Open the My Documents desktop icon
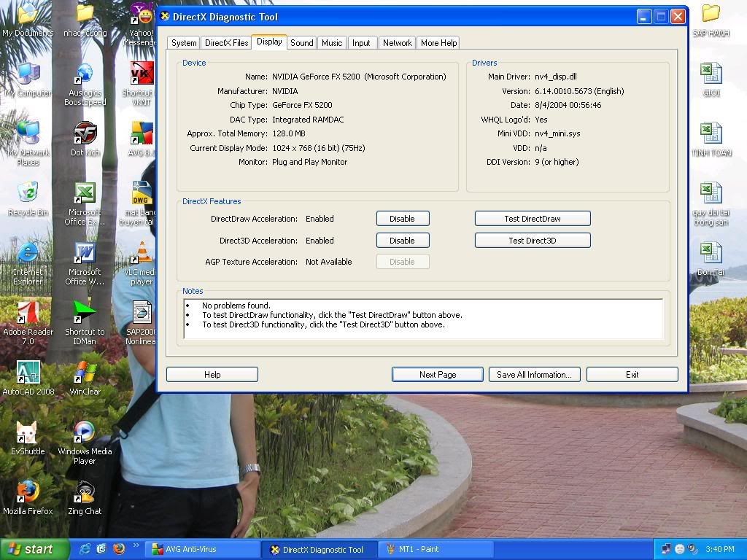Screen dimensions: 747x560 [x=28, y=20]
